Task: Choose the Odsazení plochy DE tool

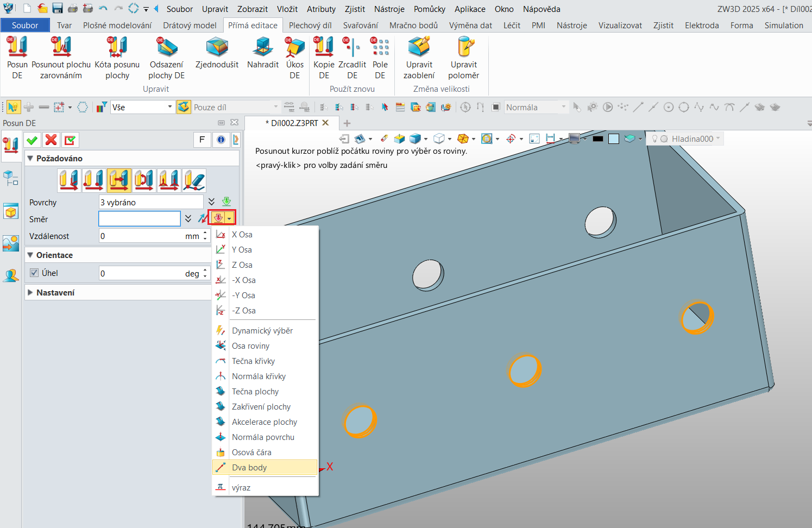Action: pos(167,58)
